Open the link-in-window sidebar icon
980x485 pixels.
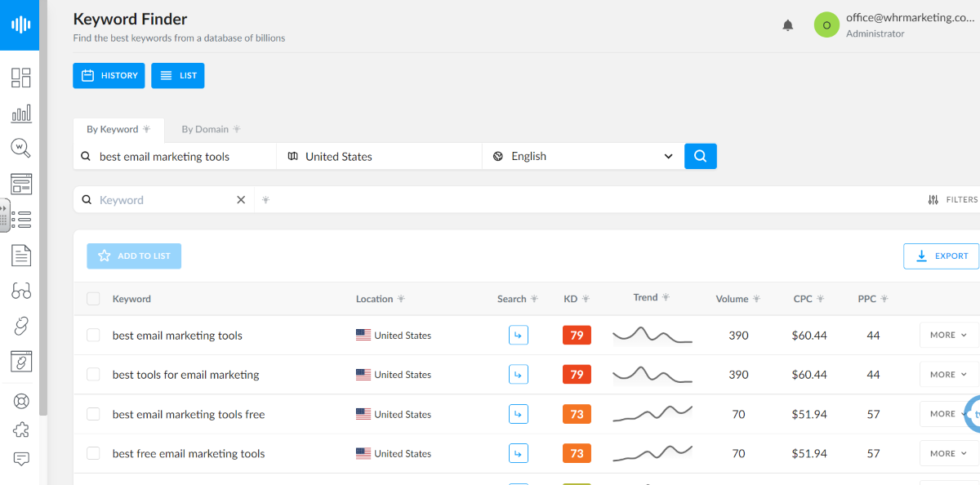pos(21,361)
